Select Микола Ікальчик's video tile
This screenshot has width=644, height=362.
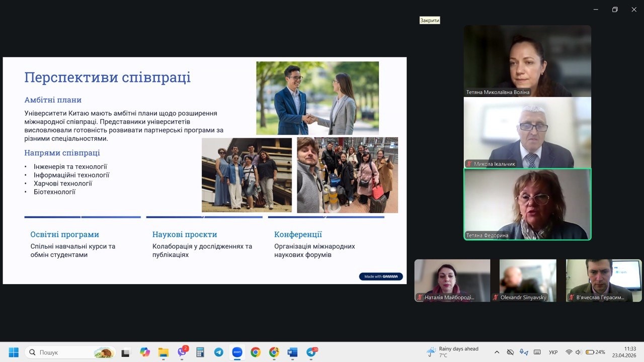pos(527,132)
